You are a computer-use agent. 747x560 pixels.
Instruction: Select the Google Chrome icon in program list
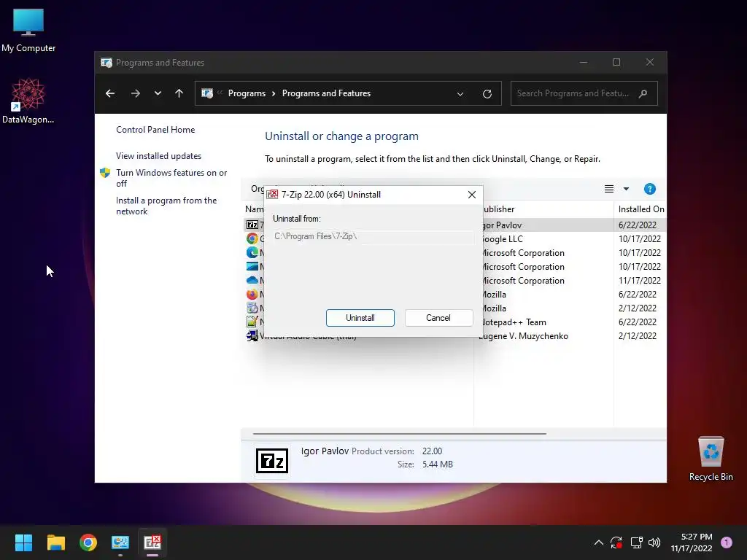(252, 238)
